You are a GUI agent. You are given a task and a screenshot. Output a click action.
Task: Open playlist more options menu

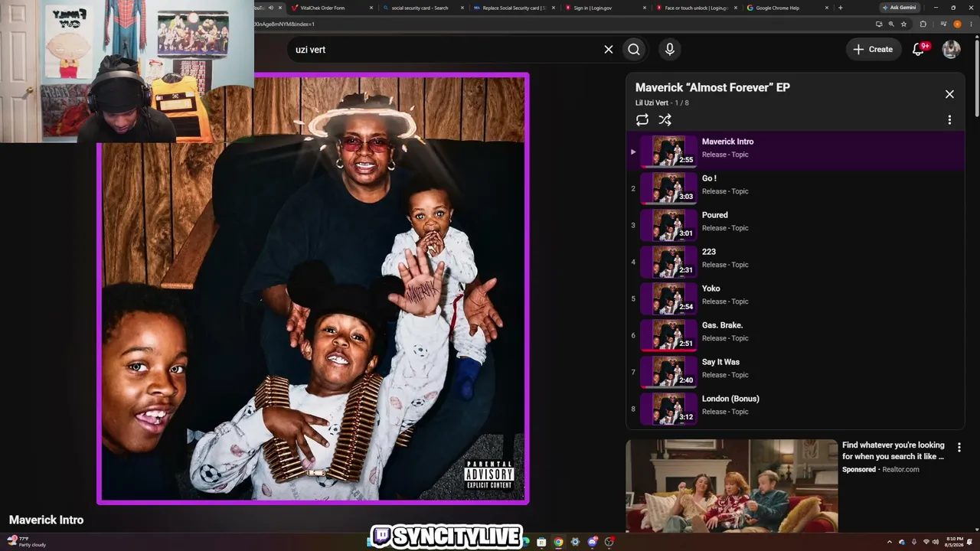pos(949,119)
